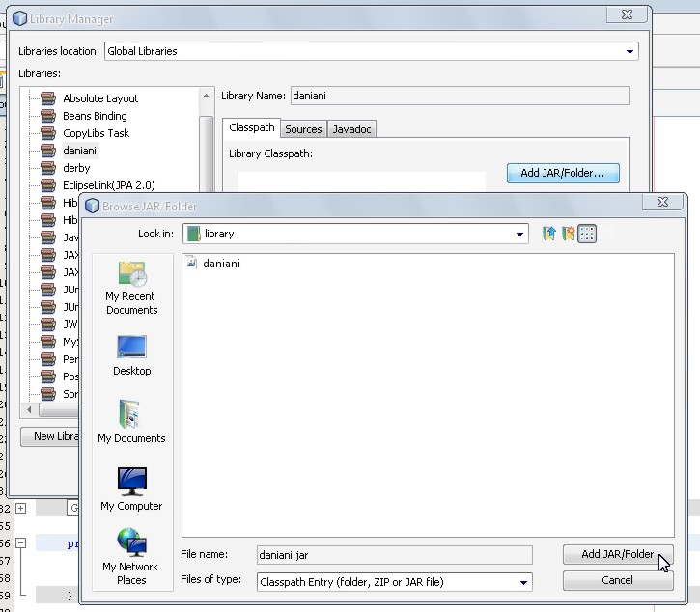Select CopyLibs Task library entry
Image resolution: width=700 pixels, height=612 pixels.
tap(96, 133)
